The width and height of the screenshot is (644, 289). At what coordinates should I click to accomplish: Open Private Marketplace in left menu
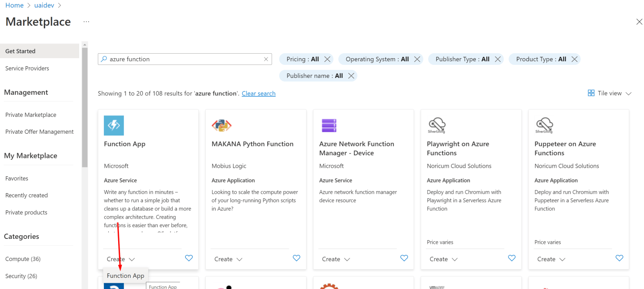(31, 115)
